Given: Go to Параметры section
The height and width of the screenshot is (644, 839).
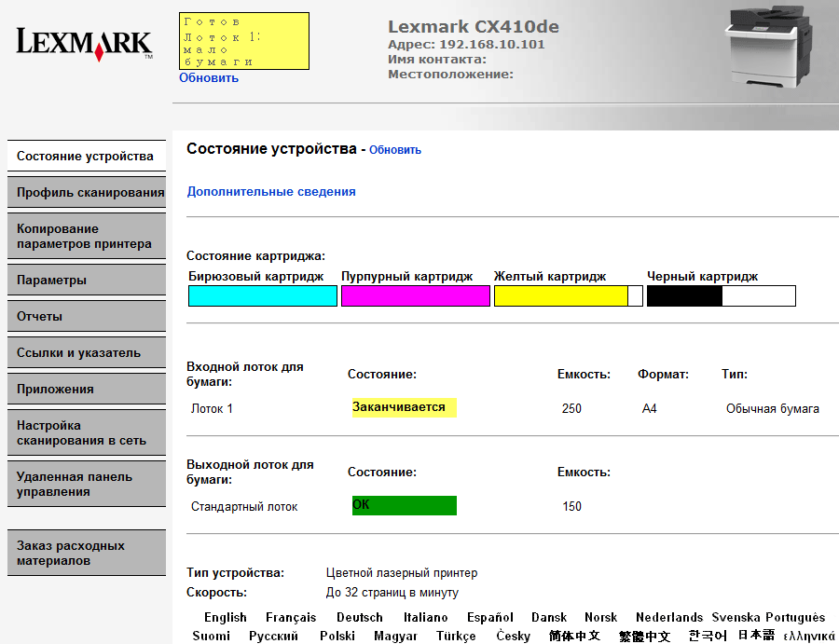Looking at the screenshot, I should (87, 281).
